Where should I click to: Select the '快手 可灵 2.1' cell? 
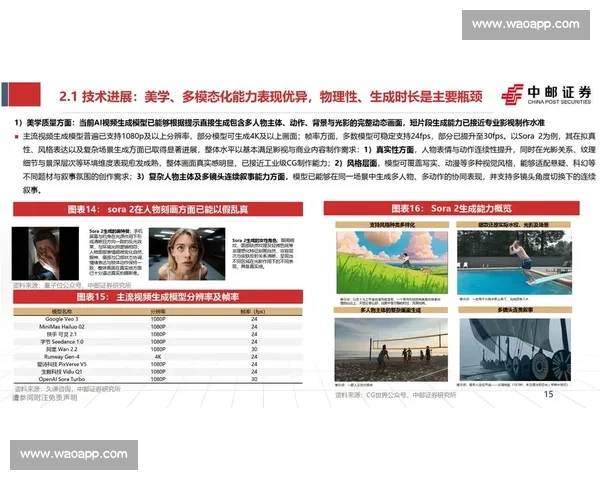tap(62, 334)
